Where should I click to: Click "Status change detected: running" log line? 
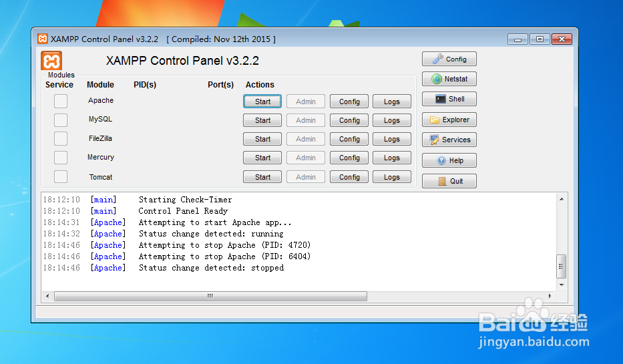click(211, 234)
